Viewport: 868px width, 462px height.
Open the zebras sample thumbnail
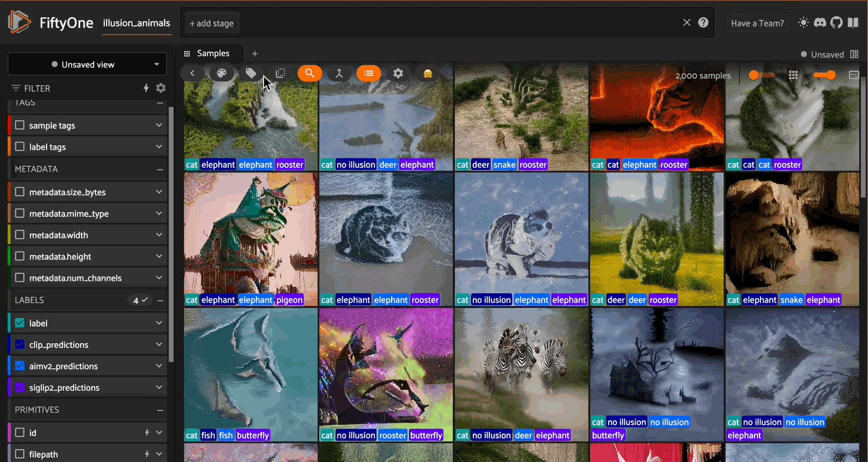point(522,374)
